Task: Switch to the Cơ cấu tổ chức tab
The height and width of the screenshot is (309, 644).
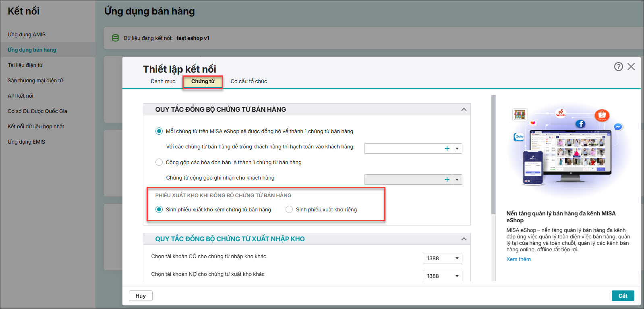Action: point(249,81)
